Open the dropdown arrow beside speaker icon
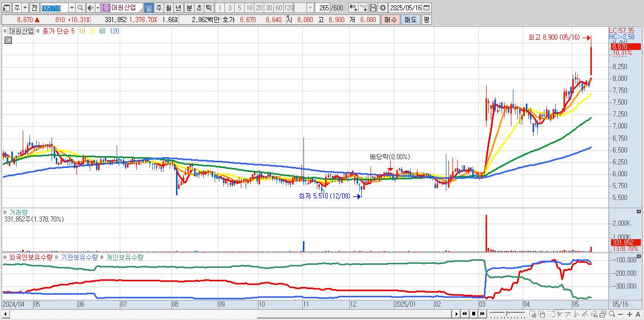The width and height of the screenshot is (644, 320). (x=98, y=8)
